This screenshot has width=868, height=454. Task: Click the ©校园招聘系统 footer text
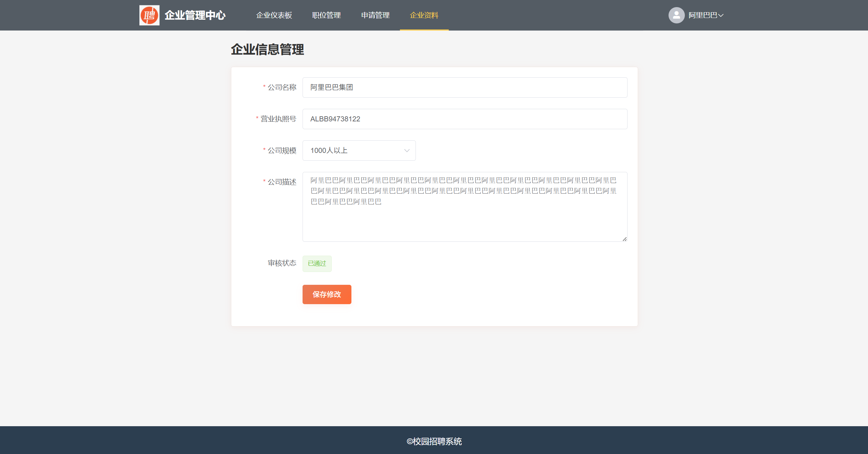(434, 441)
